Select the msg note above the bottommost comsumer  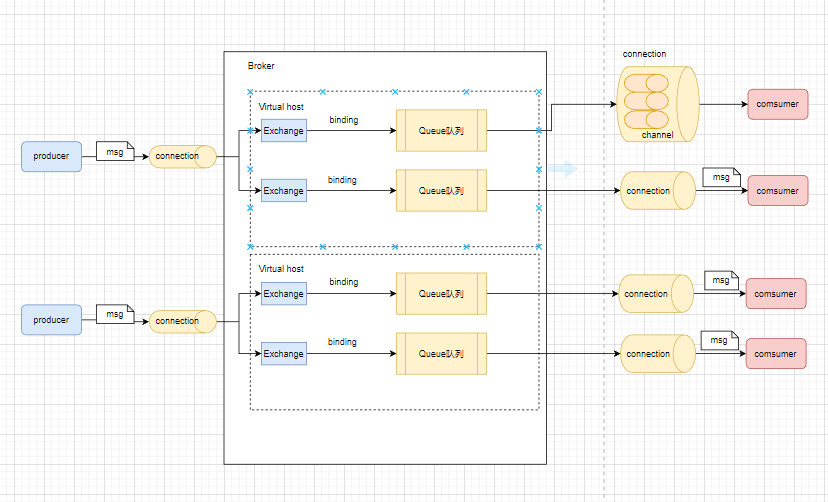point(718,341)
